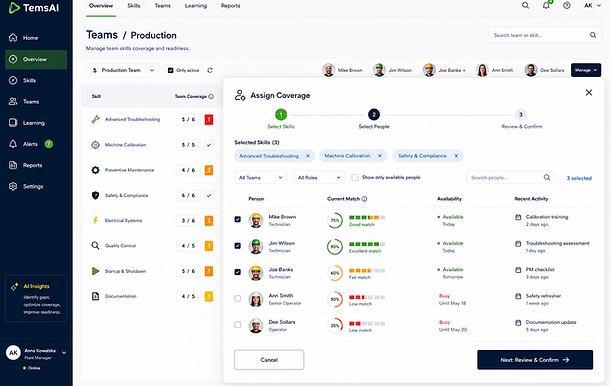Click the Advanced Troubleshooting wrench icon

95,119
